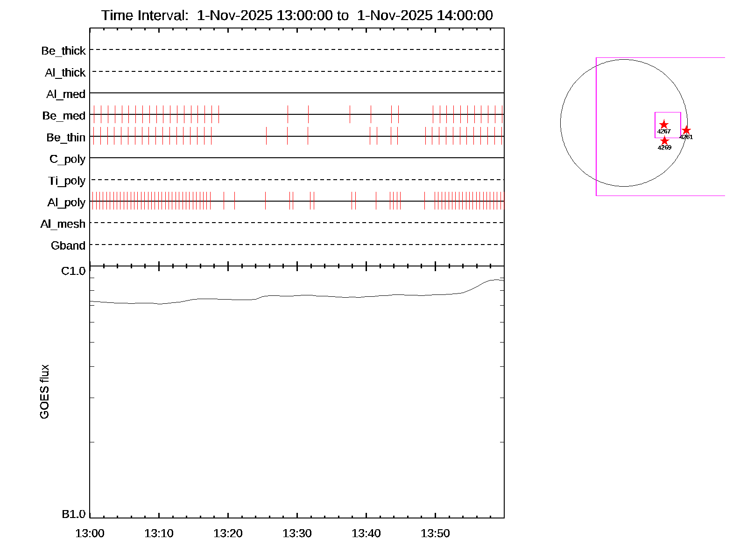Image resolution: width=747 pixels, height=560 pixels.
Task: Click the Be_thick filter label
Action: click(x=63, y=51)
